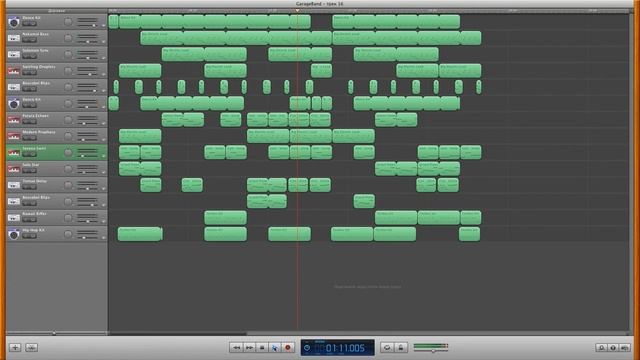Viewport: 640px width, 360px height.
Task: Open the track editor with the scissors button
Action: coord(31,347)
